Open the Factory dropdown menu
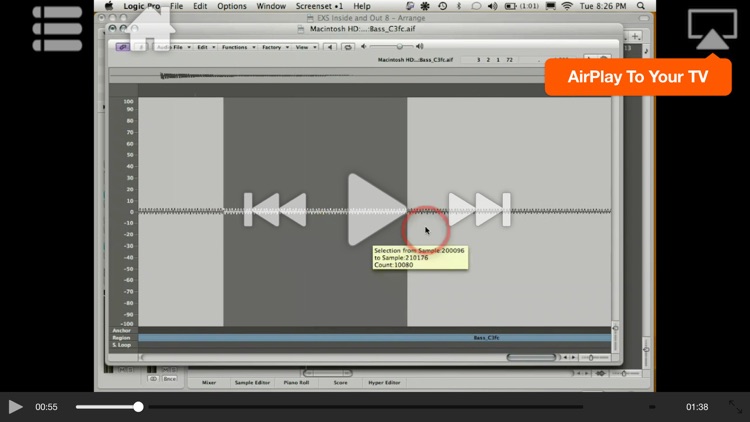 [x=275, y=47]
